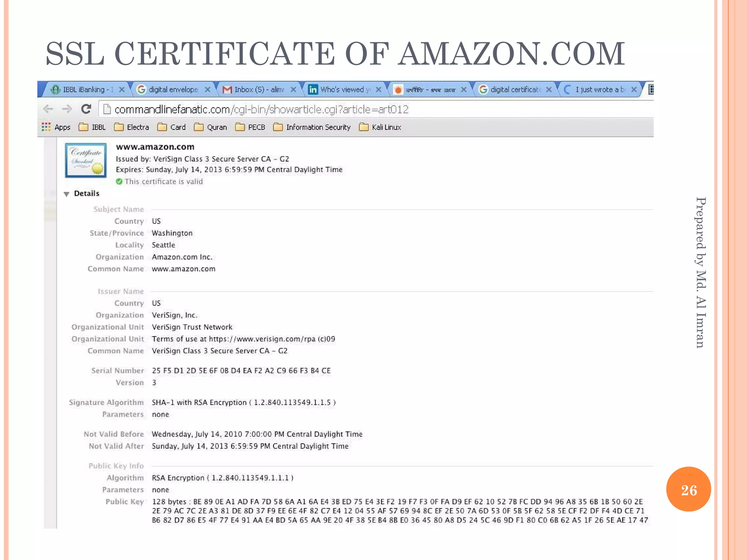Open the Electra bookmark folder
The height and width of the screenshot is (560, 747).
131,127
